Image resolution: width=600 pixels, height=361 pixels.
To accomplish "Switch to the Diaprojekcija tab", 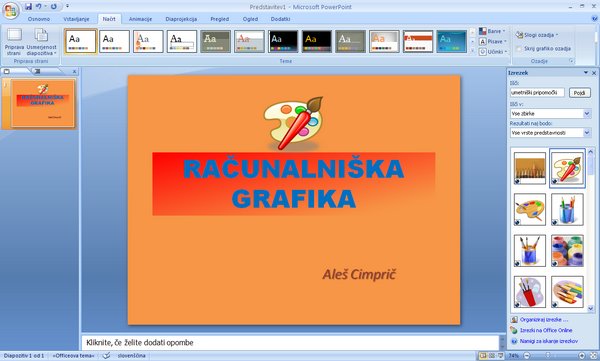I will [181, 19].
